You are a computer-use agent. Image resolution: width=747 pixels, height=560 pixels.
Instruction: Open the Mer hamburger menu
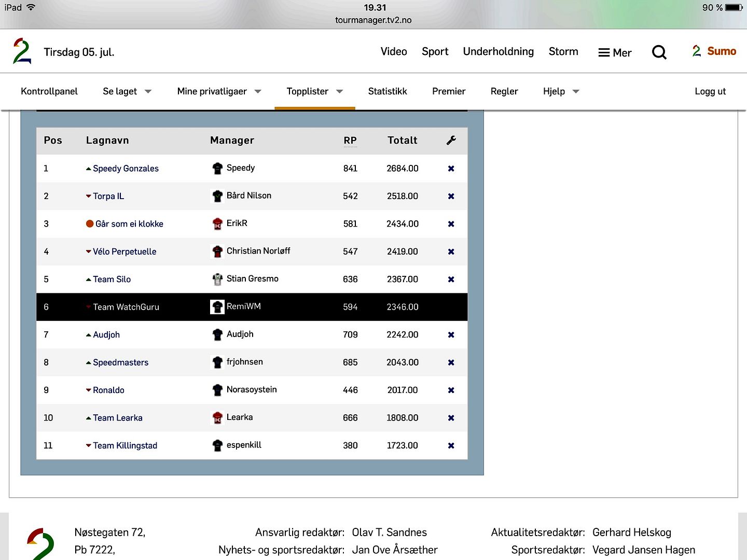coord(615,52)
